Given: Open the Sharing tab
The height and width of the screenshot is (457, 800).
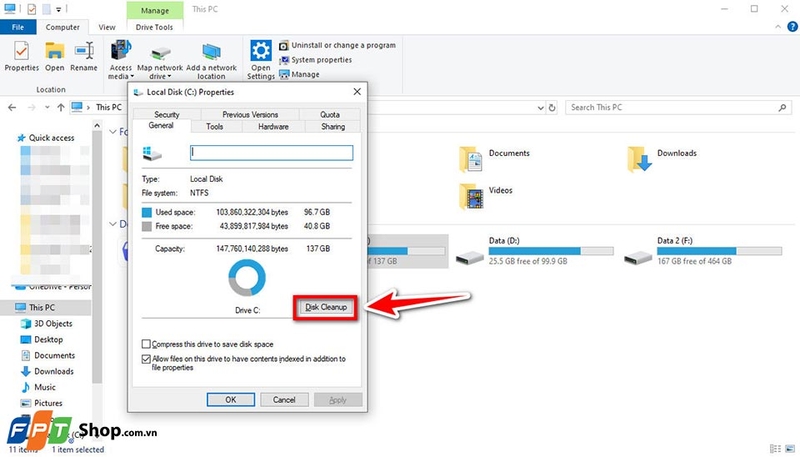Looking at the screenshot, I should coord(333,126).
